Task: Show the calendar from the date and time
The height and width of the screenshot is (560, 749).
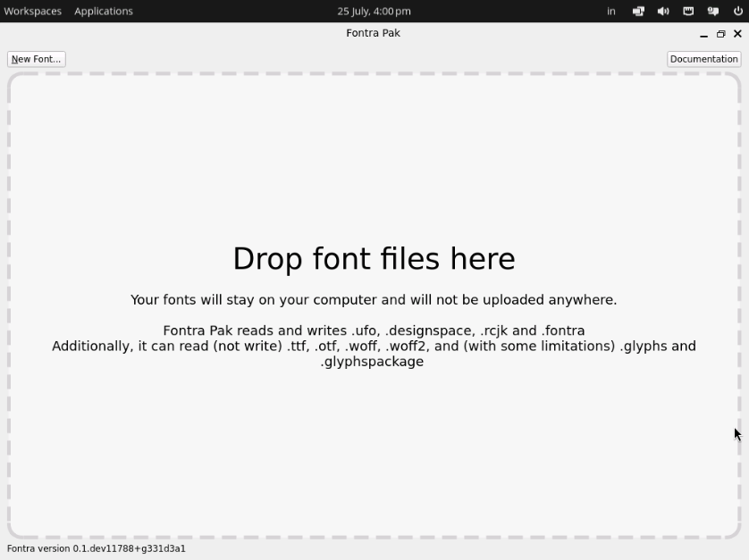Action: coord(374,11)
